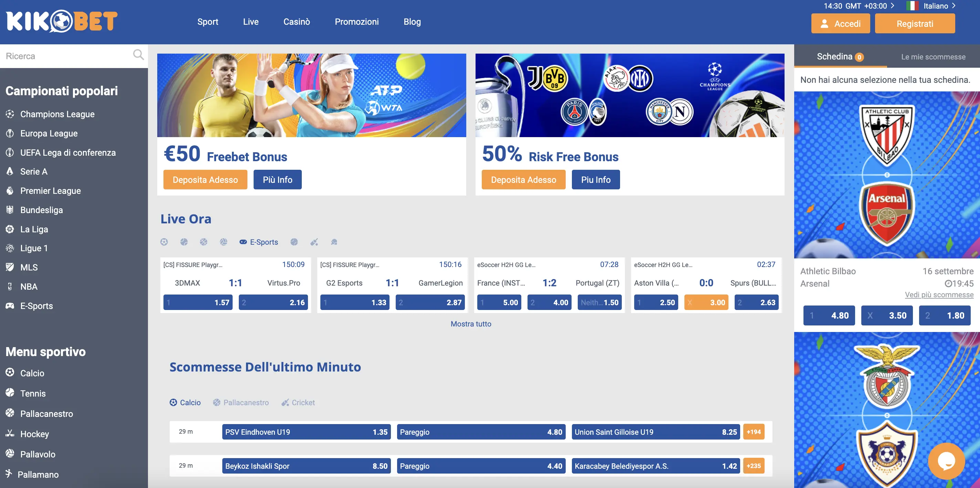The height and width of the screenshot is (488, 980).
Task: Select the volleyball icon in Live Ora
Action: (x=224, y=242)
